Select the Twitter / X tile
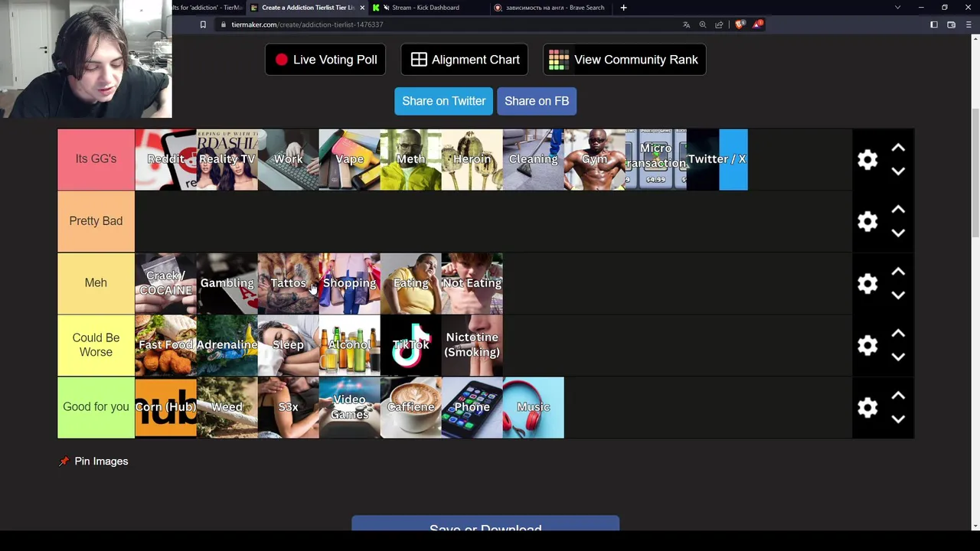 [717, 159]
